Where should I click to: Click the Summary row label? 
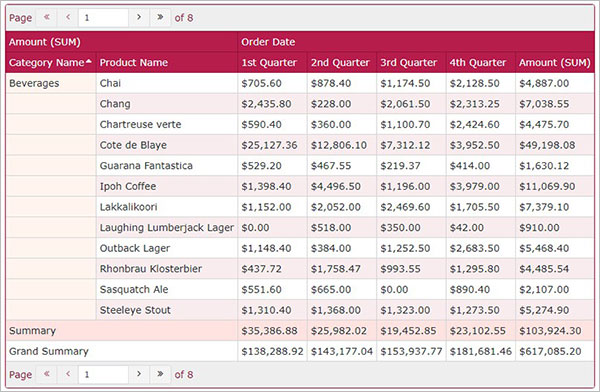[x=33, y=331]
